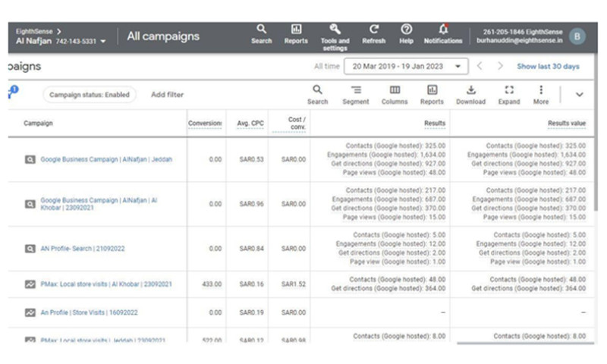Expand the table to full screen
This screenshot has height=364, width=607.
point(509,95)
